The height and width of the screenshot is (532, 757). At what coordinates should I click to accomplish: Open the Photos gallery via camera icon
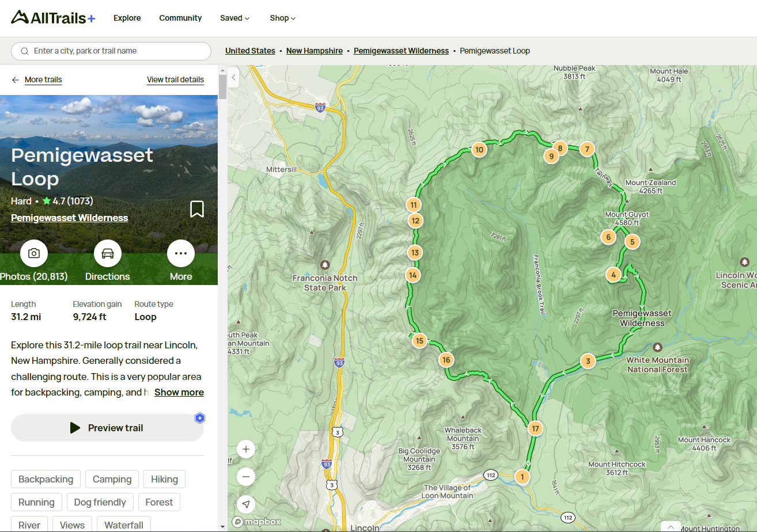(x=34, y=253)
